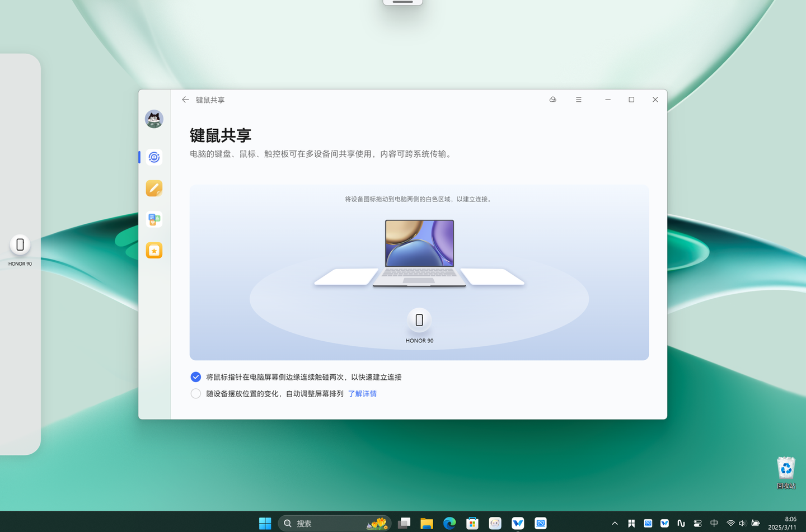Open the yellow pencil notes sidebar icon
Image resolution: width=806 pixels, height=532 pixels.
pos(154,188)
